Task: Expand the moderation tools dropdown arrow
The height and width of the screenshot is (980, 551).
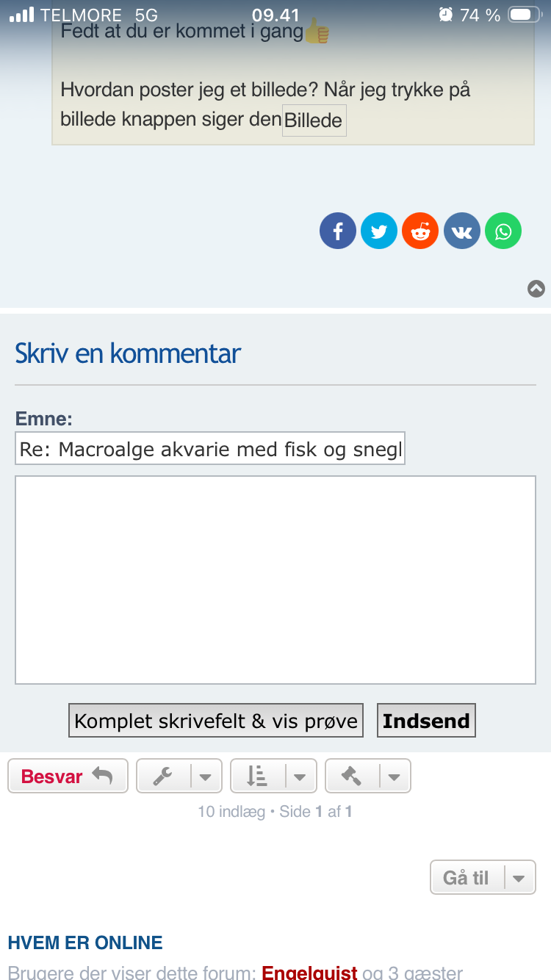Action: pyautogui.click(x=395, y=777)
